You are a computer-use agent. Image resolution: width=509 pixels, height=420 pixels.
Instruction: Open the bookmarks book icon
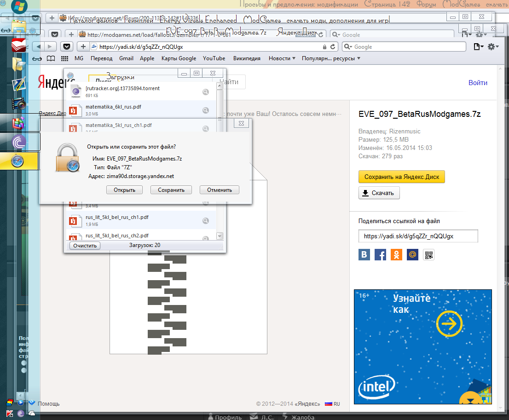coord(51,58)
